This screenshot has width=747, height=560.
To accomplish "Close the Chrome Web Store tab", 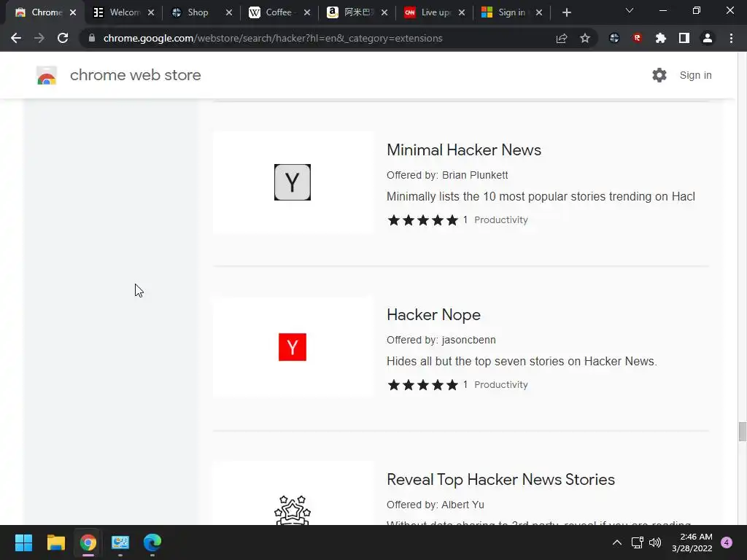I will point(73,13).
